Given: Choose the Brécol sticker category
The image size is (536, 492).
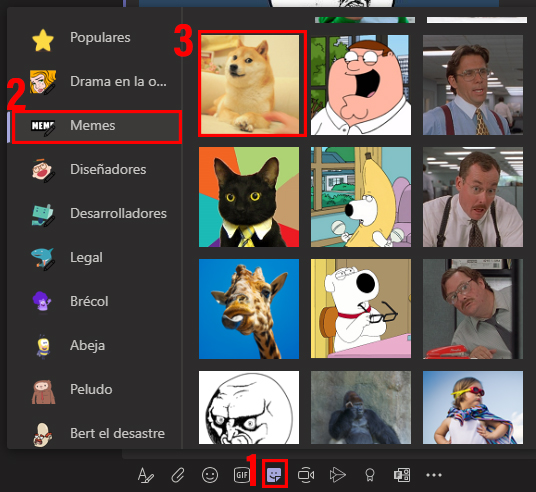Looking at the screenshot, I should (94, 302).
